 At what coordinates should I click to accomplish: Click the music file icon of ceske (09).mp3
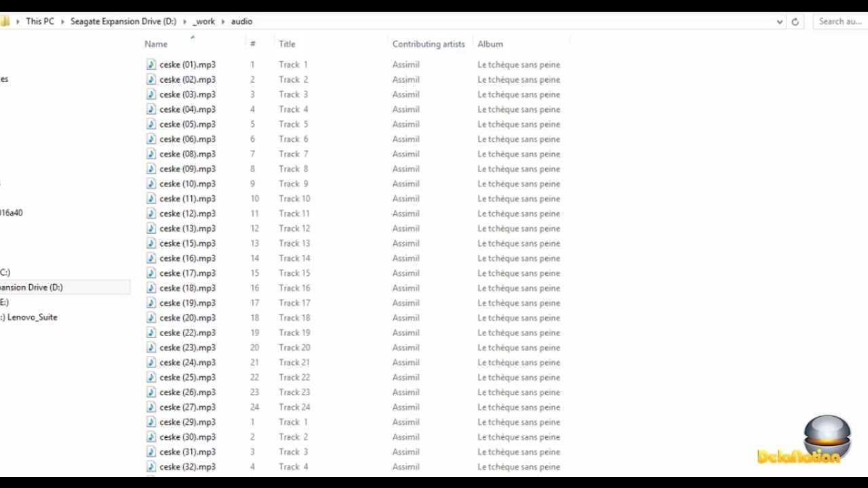coord(151,169)
